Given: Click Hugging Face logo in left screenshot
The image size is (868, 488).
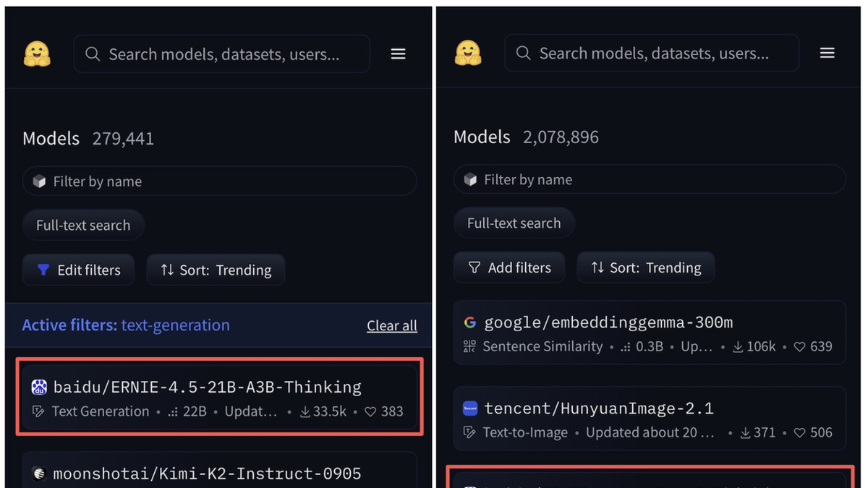Looking at the screenshot, I should click(x=37, y=54).
